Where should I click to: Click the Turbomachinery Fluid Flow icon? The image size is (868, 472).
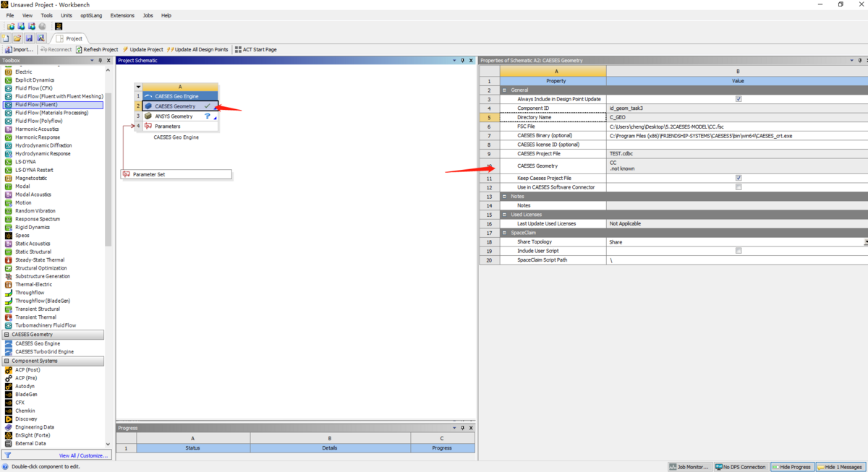9,325
